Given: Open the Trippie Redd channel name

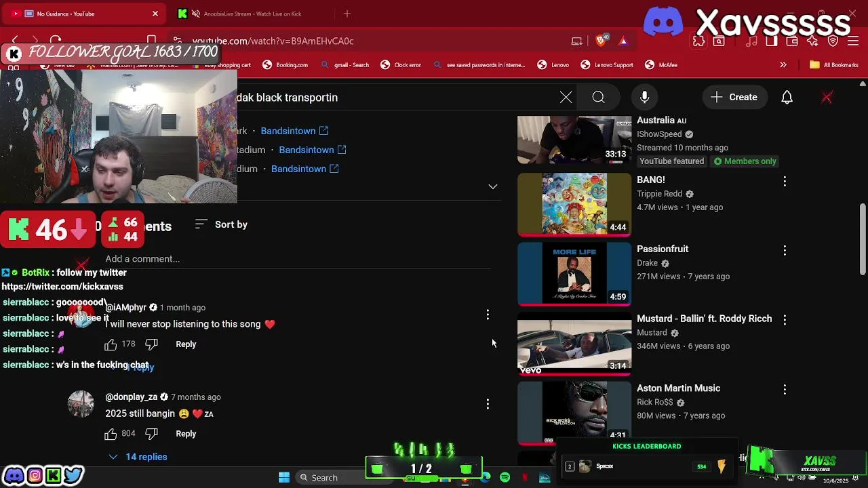Looking at the screenshot, I should 659,194.
